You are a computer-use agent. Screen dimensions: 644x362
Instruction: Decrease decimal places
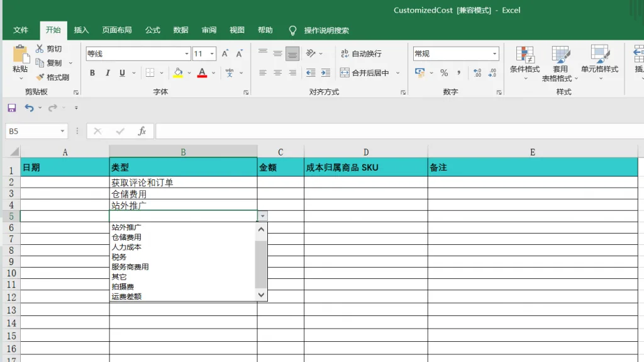tap(492, 73)
